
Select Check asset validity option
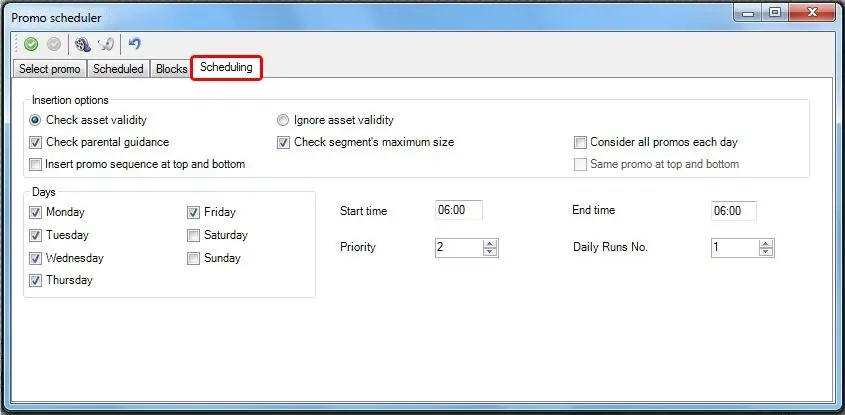pos(36,120)
